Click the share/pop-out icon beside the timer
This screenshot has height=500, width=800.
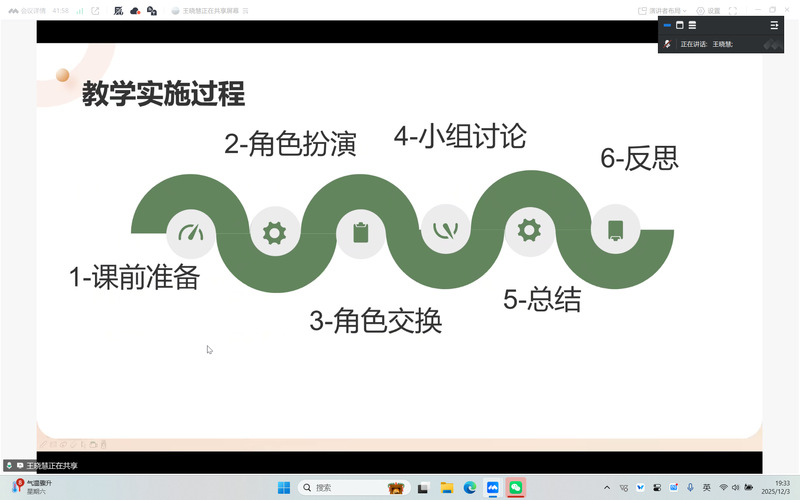pyautogui.click(x=95, y=11)
